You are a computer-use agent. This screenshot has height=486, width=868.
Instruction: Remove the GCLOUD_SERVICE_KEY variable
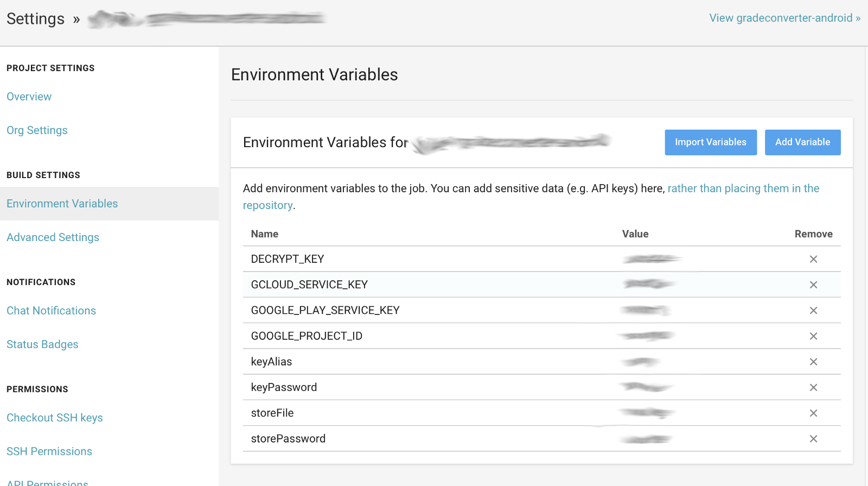(813, 285)
